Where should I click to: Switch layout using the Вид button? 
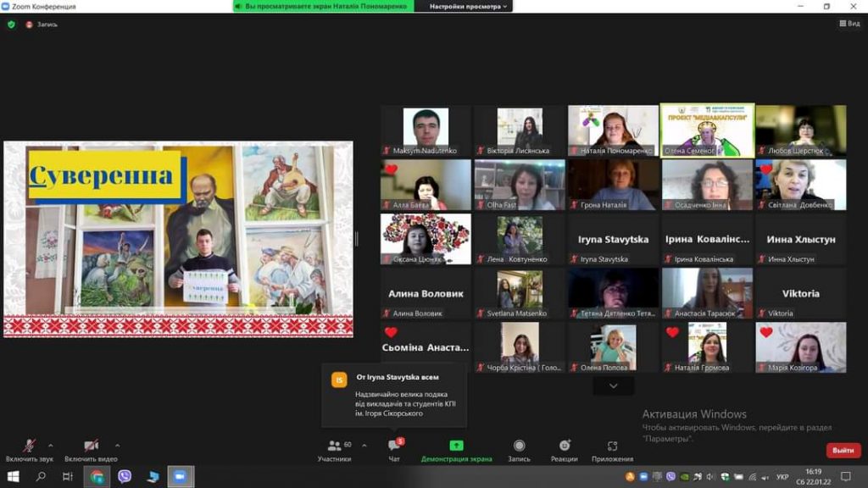click(849, 23)
